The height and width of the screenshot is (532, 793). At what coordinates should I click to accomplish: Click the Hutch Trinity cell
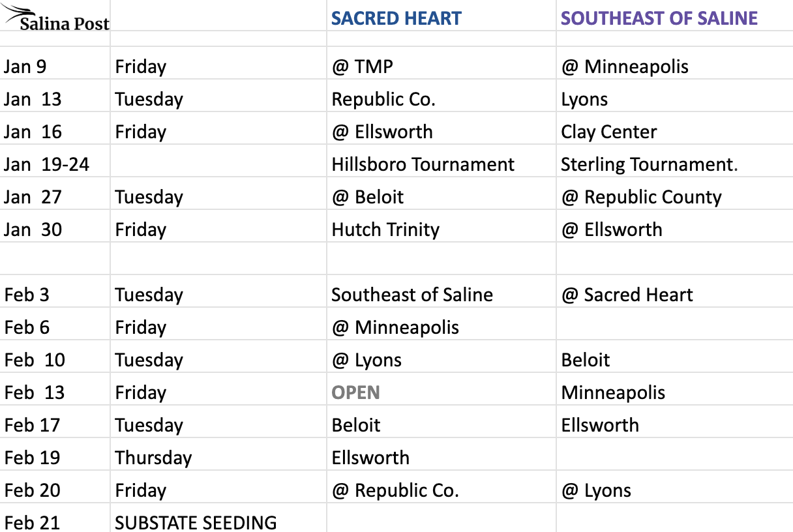tap(385, 229)
